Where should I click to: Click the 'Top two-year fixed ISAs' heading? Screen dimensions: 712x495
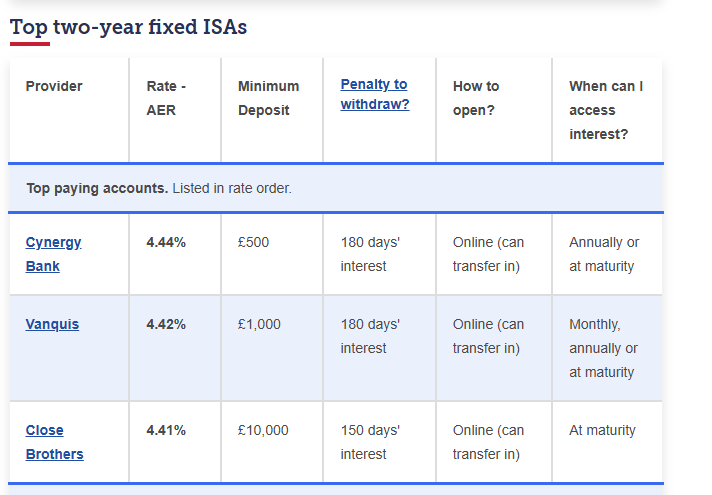pyautogui.click(x=129, y=27)
